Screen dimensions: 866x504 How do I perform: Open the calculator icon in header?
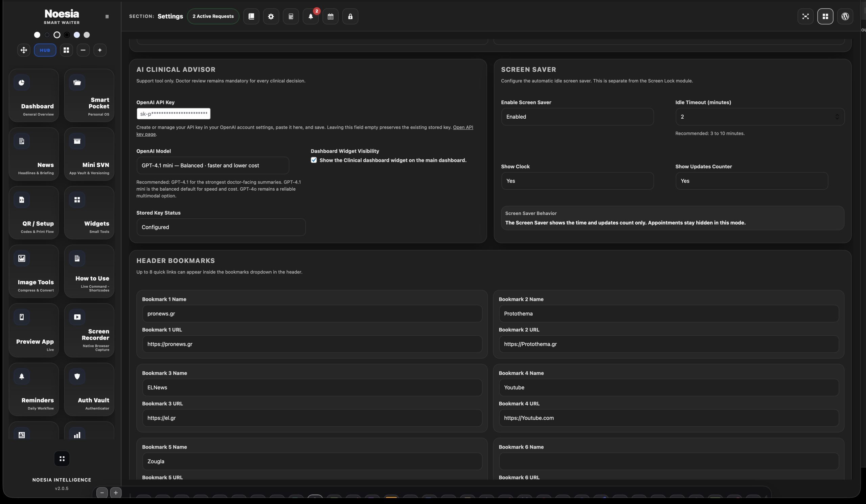pos(291,17)
